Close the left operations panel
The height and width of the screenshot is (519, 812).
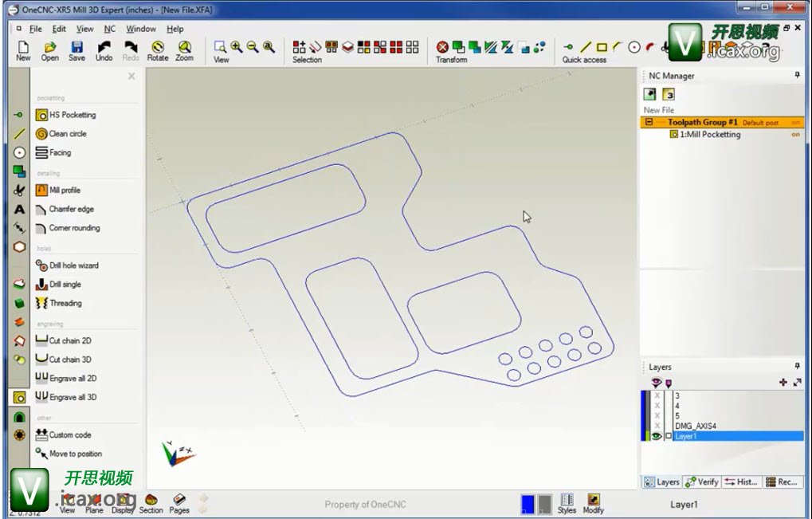click(131, 77)
